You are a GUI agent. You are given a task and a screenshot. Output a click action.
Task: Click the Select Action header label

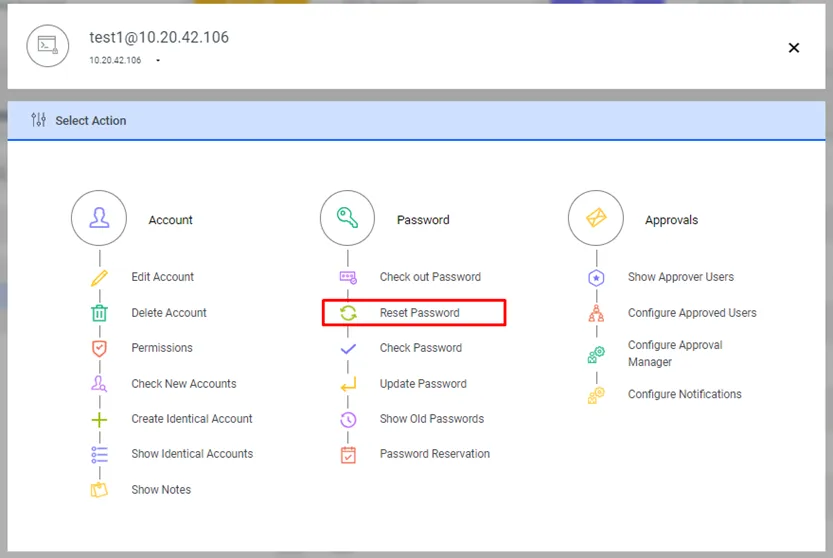[x=91, y=121]
